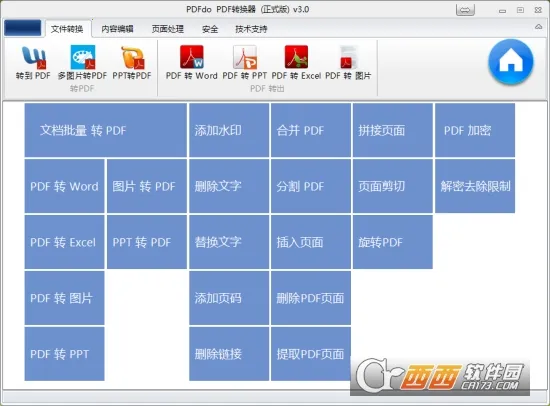Select the 页面剪切 tile
This screenshot has width=550, height=406.
click(393, 186)
